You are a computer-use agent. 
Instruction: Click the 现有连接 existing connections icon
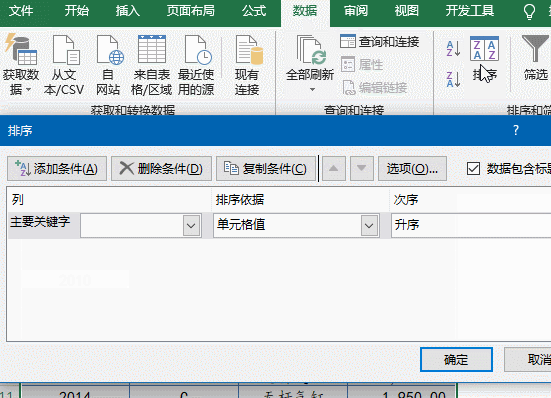(249, 50)
